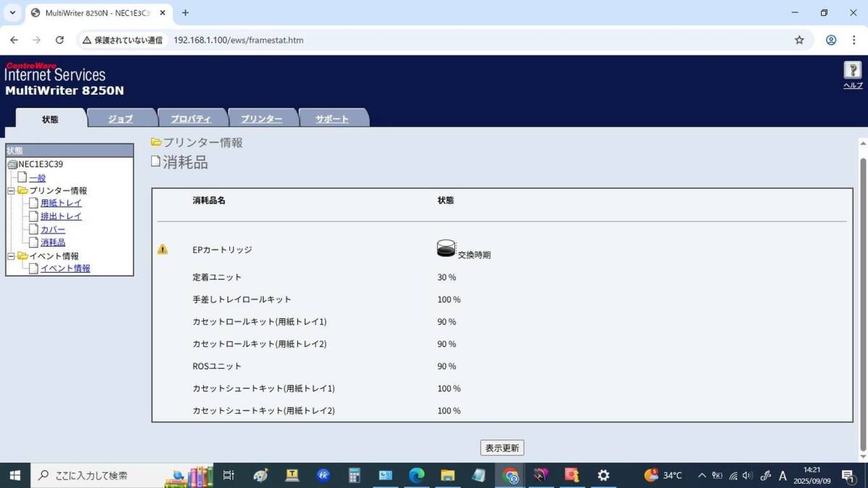Open the tab search dropdown arrow
This screenshot has width=868, height=488.
pyautogui.click(x=12, y=13)
